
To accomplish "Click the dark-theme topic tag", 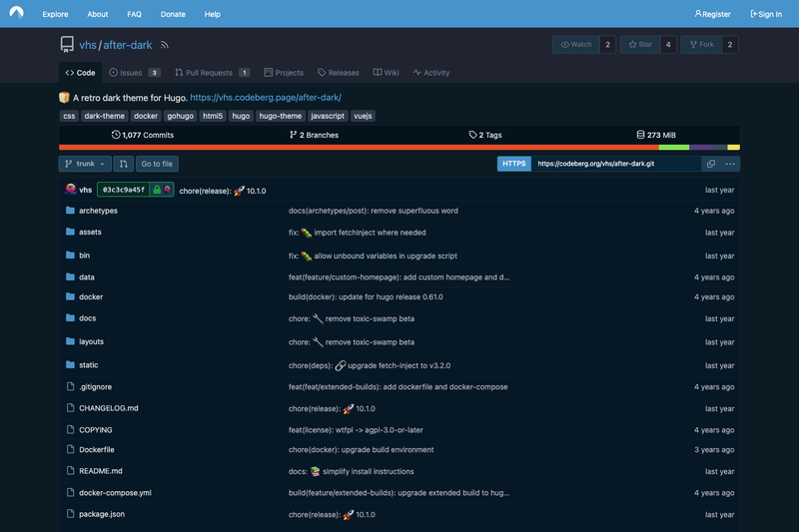I will [x=105, y=116].
